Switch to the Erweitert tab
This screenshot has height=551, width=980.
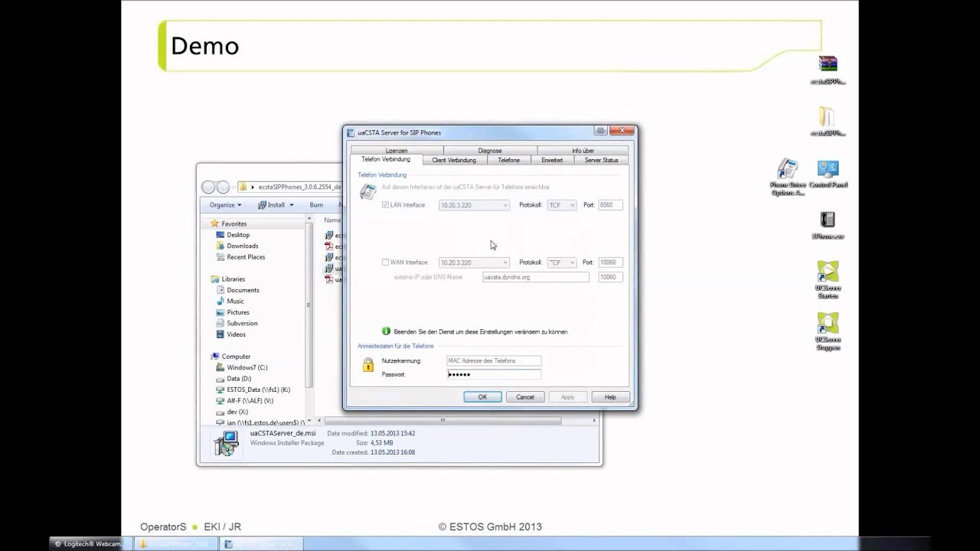pyautogui.click(x=552, y=160)
